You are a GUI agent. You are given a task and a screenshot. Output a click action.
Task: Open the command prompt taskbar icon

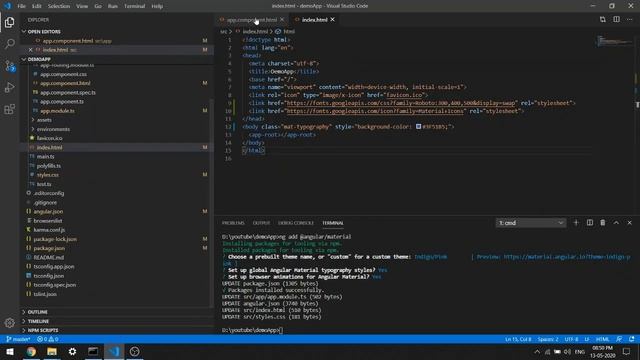coord(93,351)
